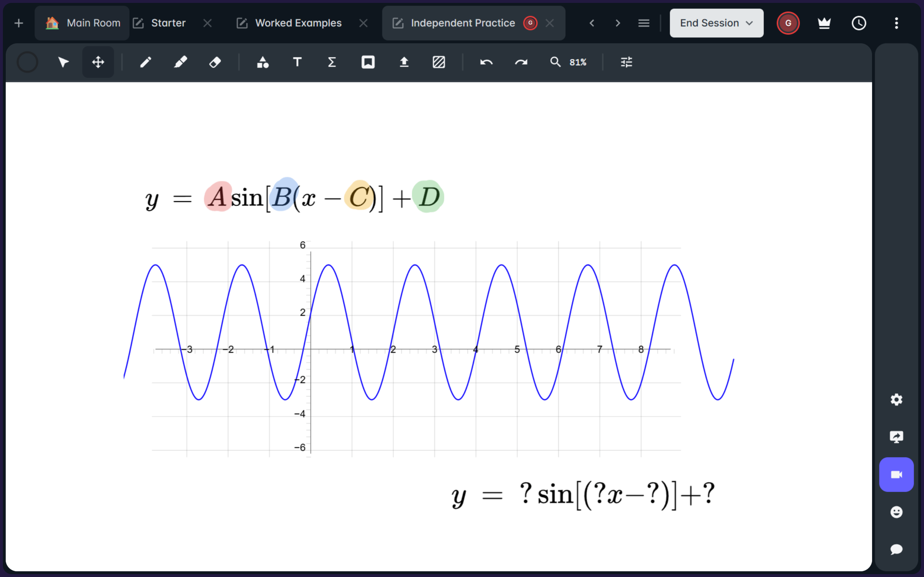924x577 pixels.
Task: Insert equation with Sigma tool
Action: click(x=332, y=62)
